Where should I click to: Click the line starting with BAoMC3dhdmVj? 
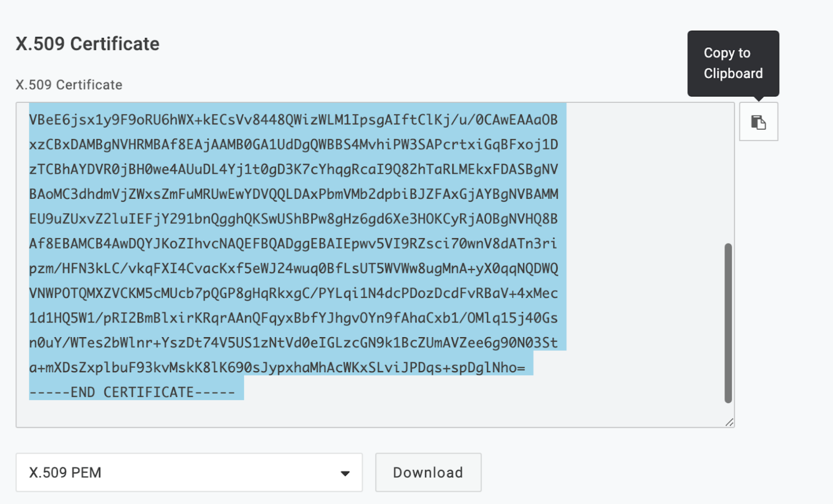tap(293, 194)
